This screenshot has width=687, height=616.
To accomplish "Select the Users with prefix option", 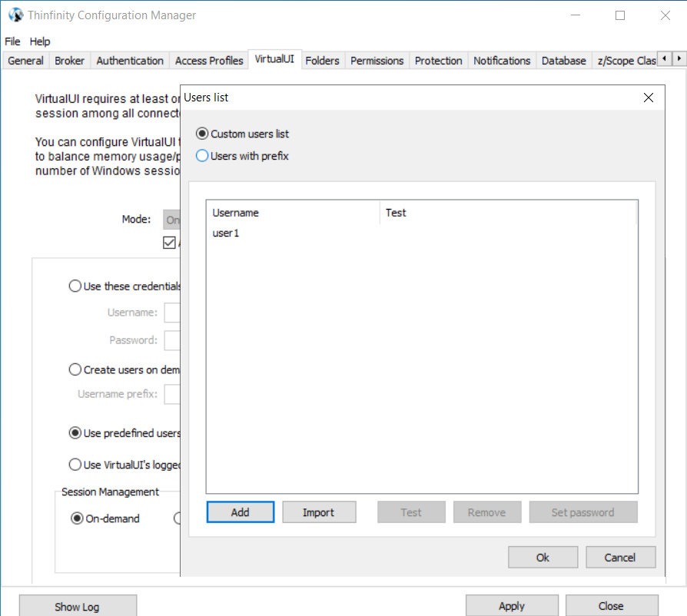I will coord(242,156).
